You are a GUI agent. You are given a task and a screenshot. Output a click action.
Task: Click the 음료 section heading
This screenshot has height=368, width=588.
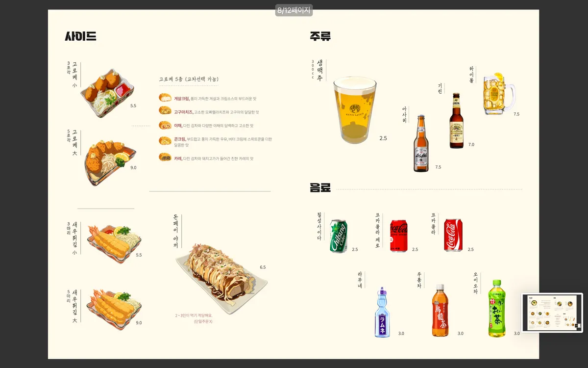[x=320, y=188]
